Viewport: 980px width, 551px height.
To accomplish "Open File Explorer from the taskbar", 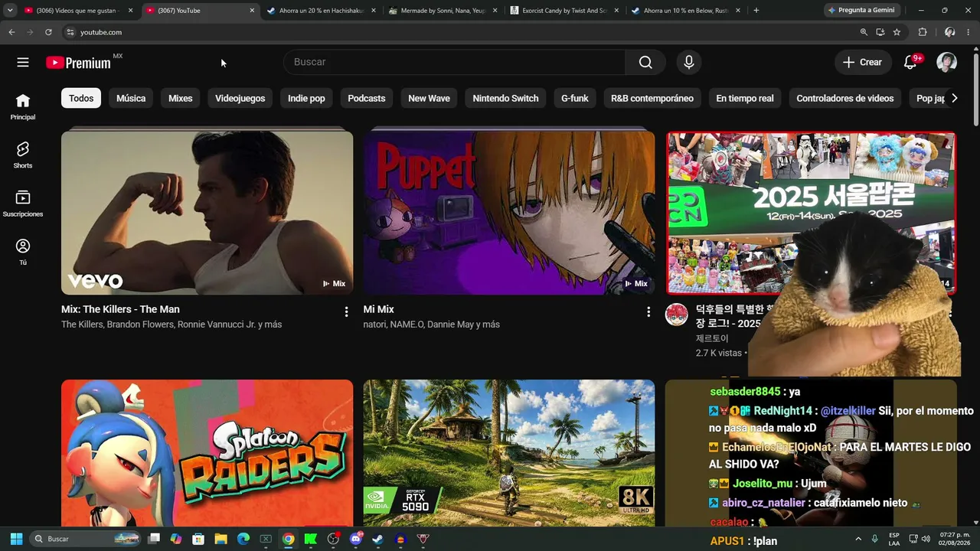I will (x=220, y=539).
